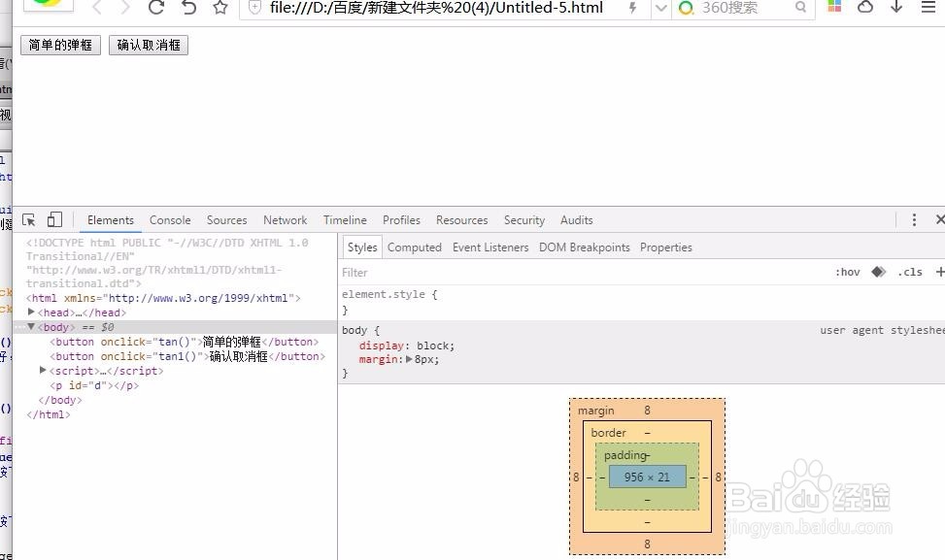Click the magnifier search icon
This screenshot has height=560, width=945.
click(800, 7)
